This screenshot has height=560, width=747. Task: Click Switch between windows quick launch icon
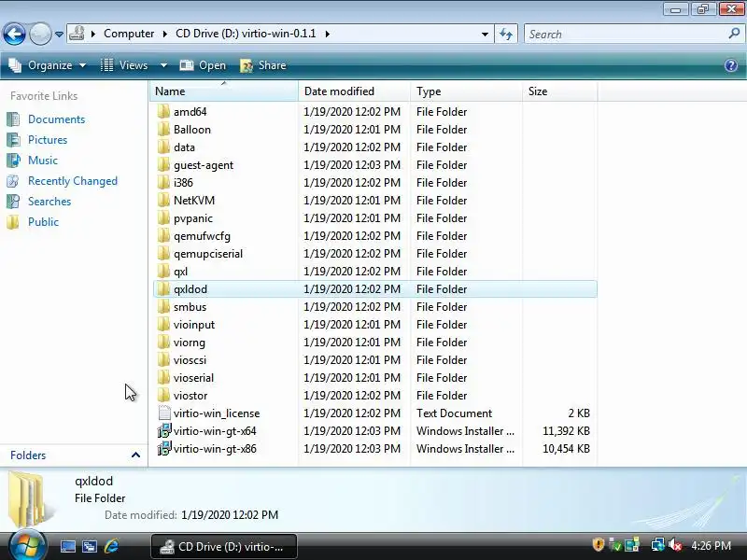tap(89, 546)
